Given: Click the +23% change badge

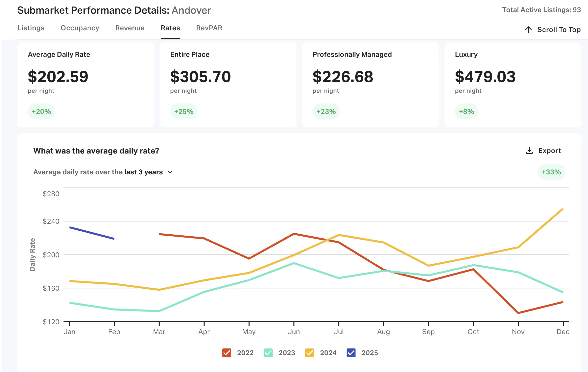Looking at the screenshot, I should pyautogui.click(x=326, y=112).
